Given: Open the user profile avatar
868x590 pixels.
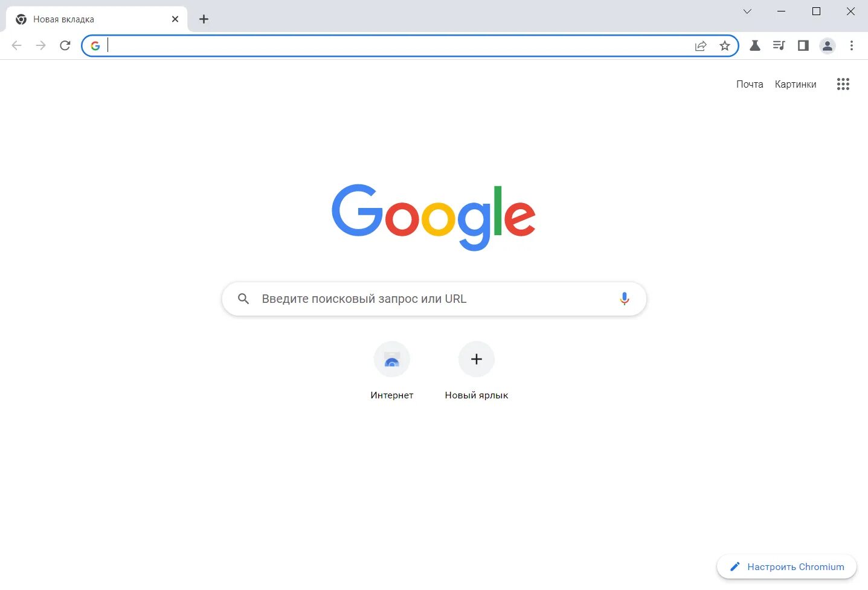Looking at the screenshot, I should click(x=828, y=45).
